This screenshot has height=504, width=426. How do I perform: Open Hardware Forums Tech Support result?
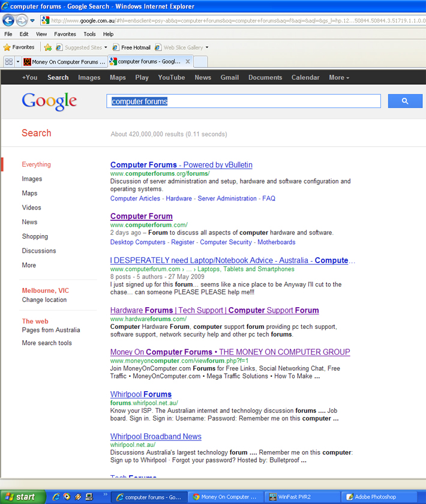pos(214,311)
